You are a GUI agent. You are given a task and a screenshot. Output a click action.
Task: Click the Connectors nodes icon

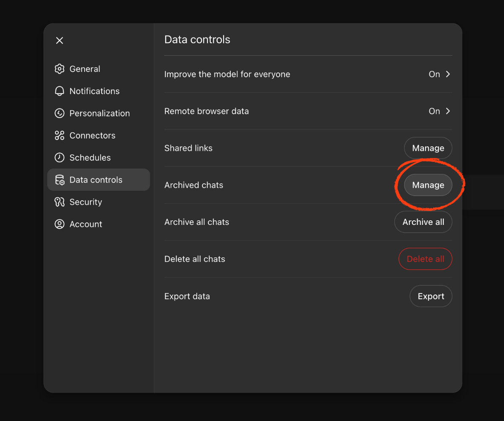point(60,135)
